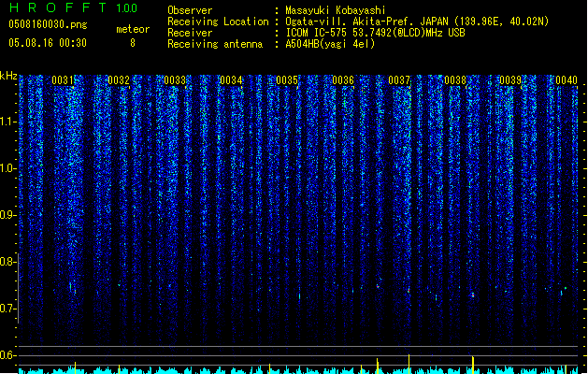Select ICOM IC-575 53.7492 MHz USB text

tap(375, 33)
